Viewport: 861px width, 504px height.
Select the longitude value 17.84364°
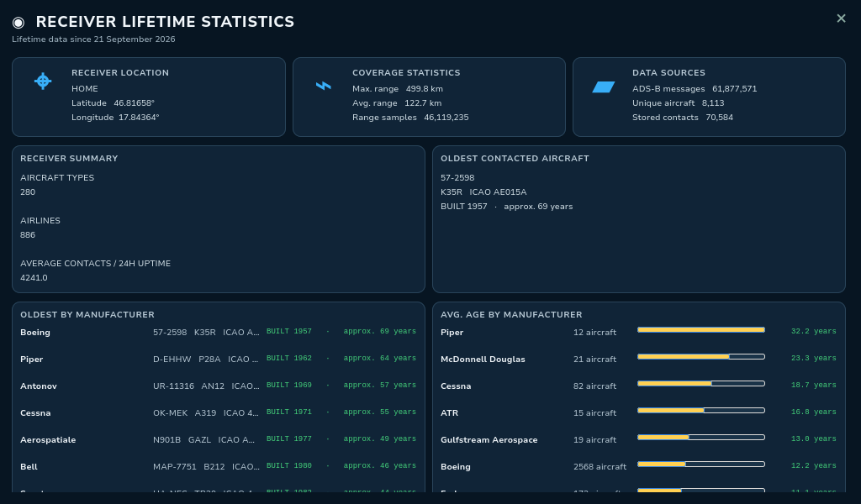click(x=139, y=118)
